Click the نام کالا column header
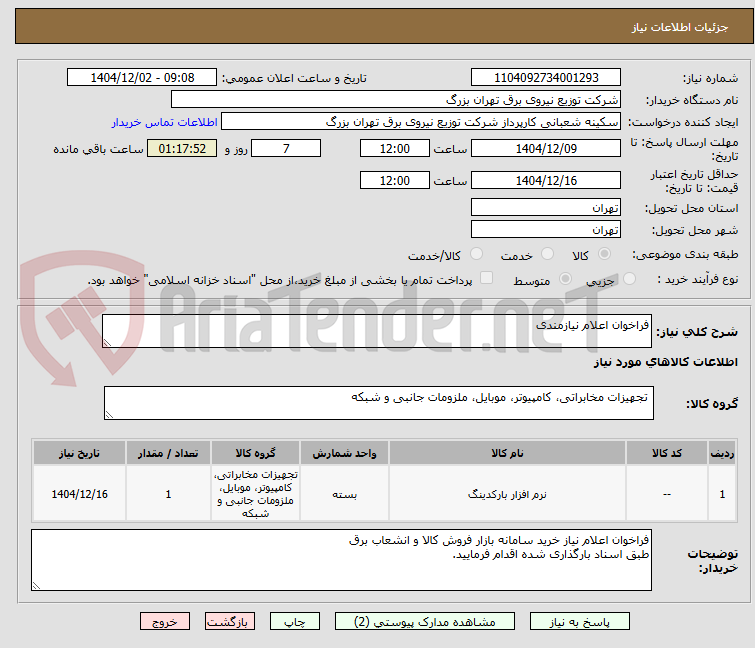 tap(507, 453)
